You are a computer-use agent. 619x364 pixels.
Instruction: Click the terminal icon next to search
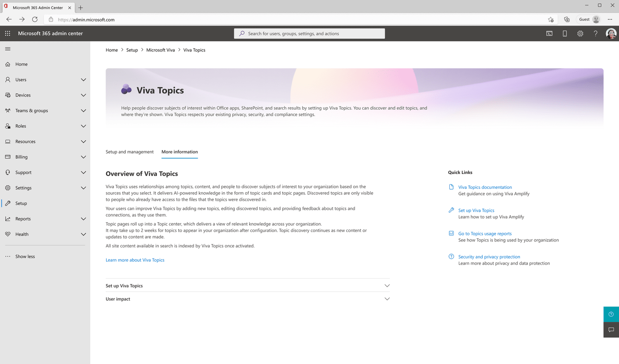(549, 33)
